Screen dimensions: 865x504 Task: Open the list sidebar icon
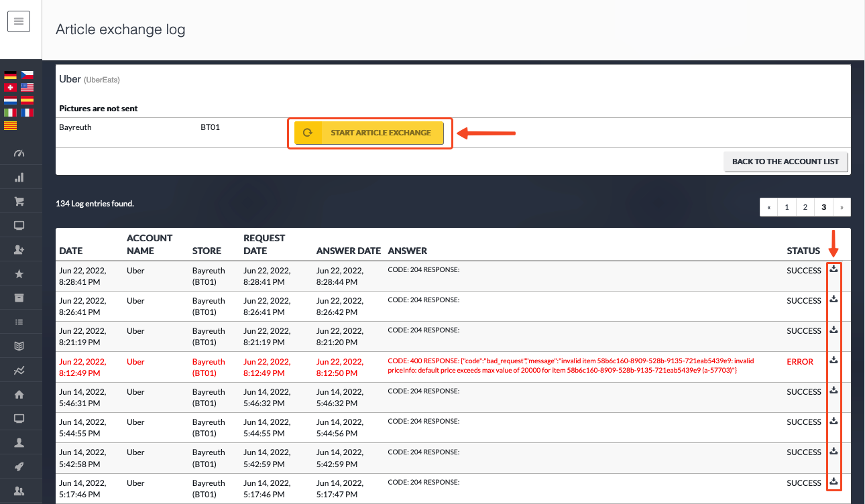[x=19, y=322]
